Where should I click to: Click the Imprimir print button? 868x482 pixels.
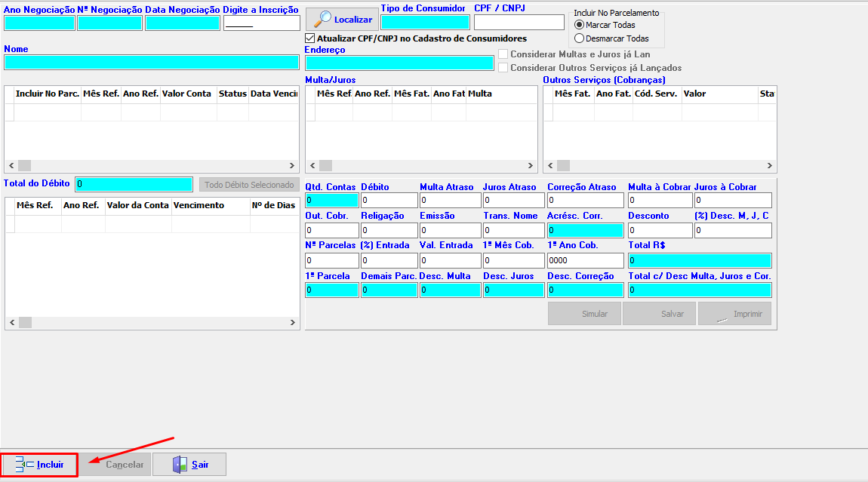tap(734, 314)
